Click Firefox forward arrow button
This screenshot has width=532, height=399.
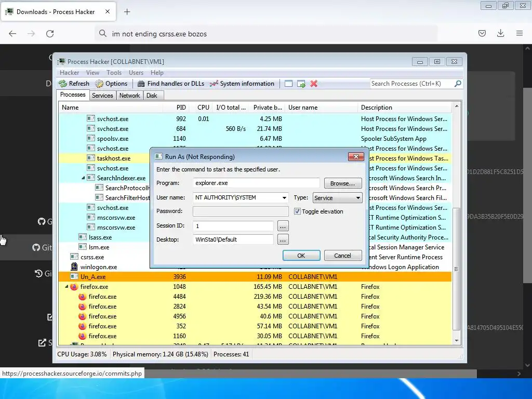31,34
